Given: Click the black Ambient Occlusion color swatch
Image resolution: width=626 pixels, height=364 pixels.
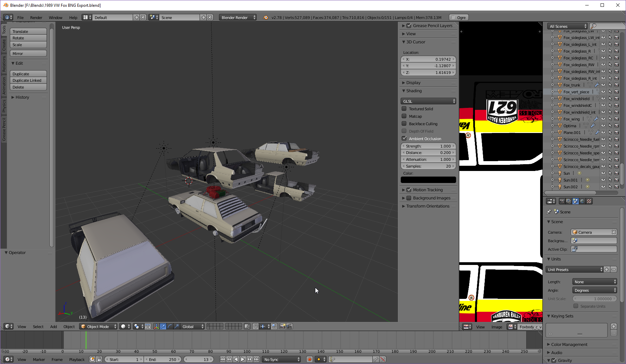Looking at the screenshot, I should pos(428,180).
